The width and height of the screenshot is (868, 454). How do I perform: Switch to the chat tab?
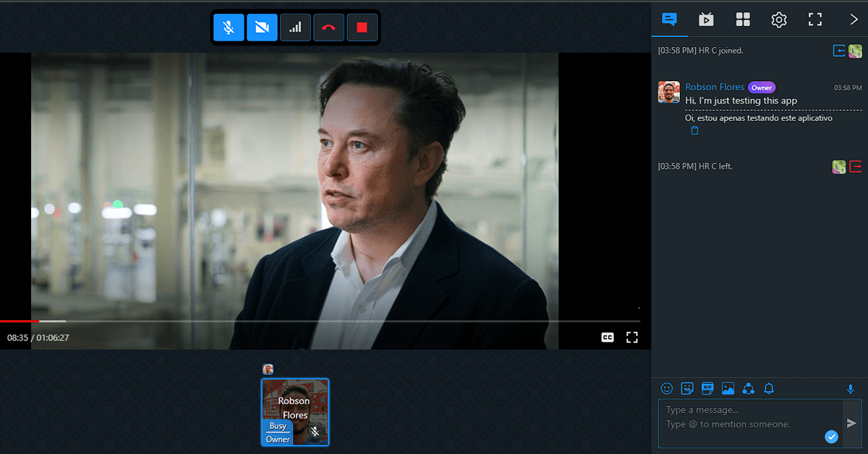tap(669, 20)
